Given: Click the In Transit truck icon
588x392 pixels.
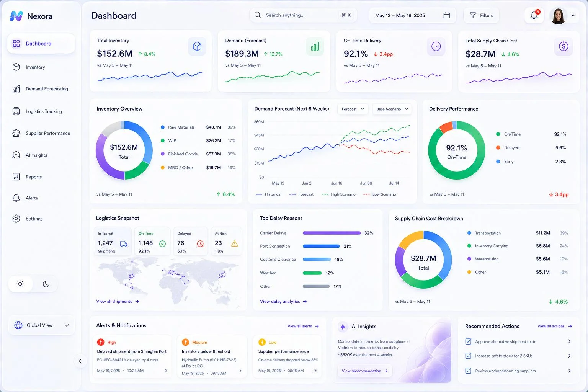Looking at the screenshot, I should (124, 243).
